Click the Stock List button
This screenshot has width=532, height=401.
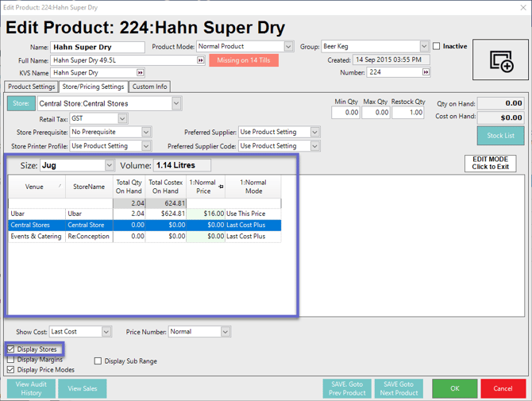click(500, 136)
